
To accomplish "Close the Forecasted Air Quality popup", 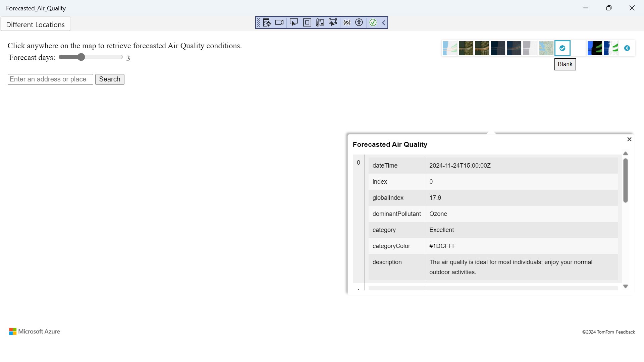I will click(629, 139).
